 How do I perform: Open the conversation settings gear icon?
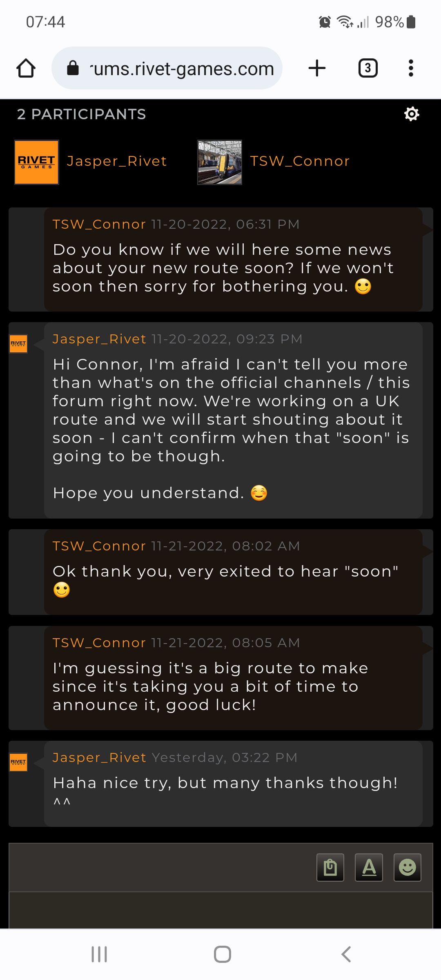click(x=412, y=114)
